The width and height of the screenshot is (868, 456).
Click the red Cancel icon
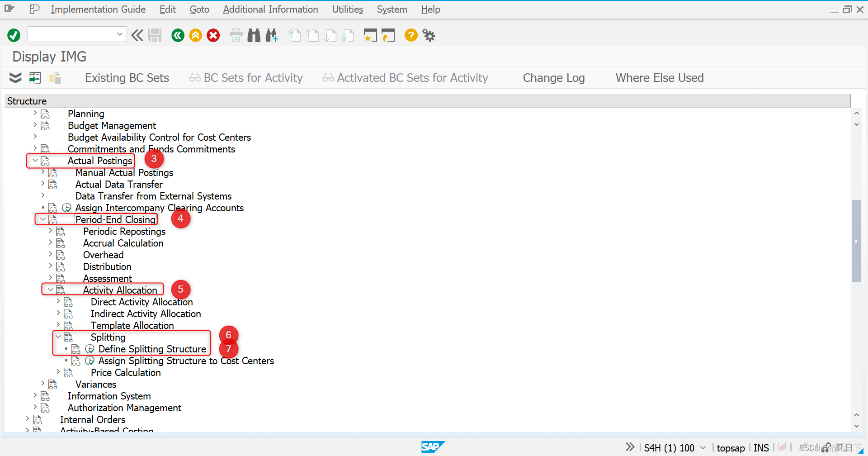pos(213,35)
